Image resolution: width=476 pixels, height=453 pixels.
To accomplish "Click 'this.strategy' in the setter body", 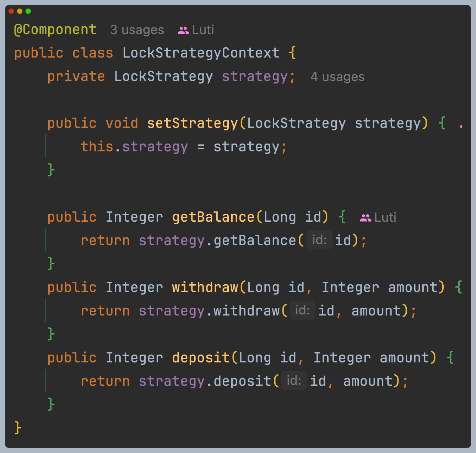I will (134, 147).
